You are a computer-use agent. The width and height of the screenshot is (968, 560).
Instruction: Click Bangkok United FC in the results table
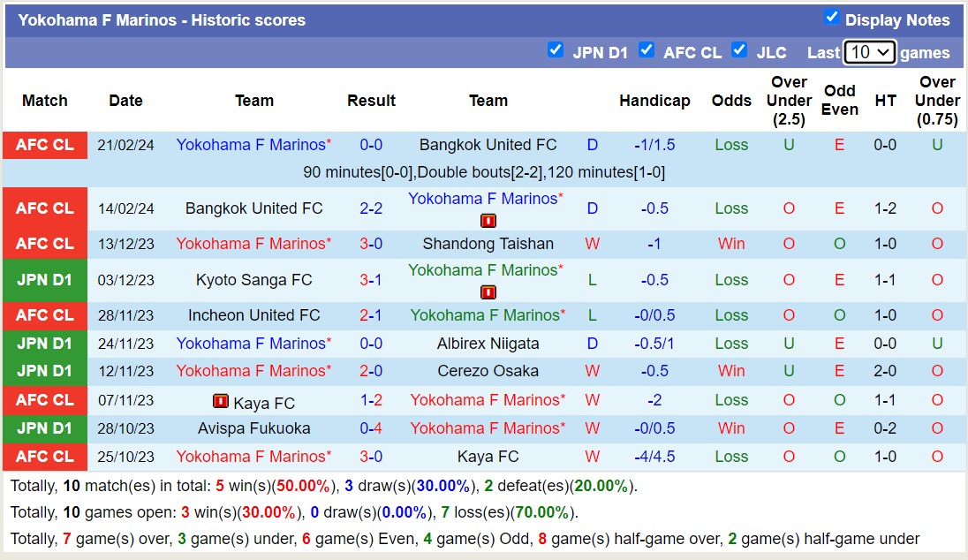coord(488,145)
